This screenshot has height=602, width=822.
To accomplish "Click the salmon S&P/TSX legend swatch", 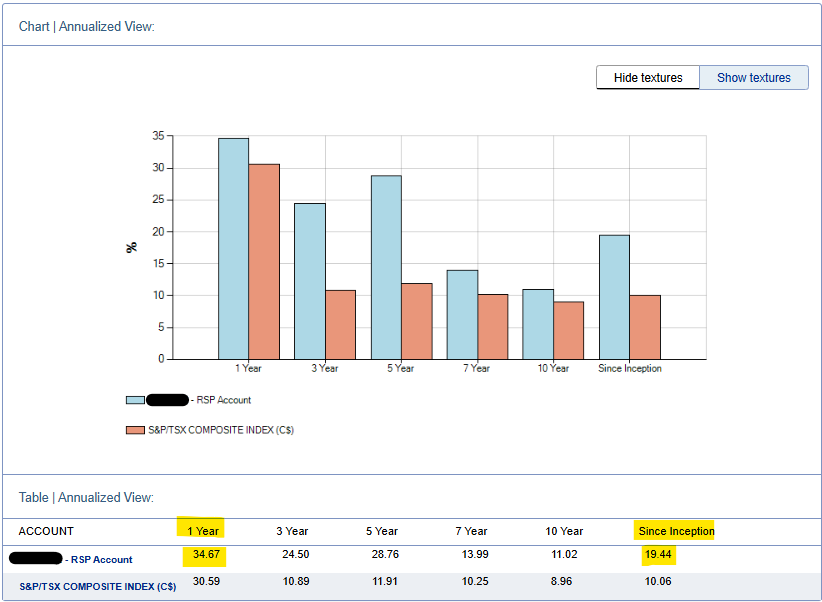I will tap(135, 430).
